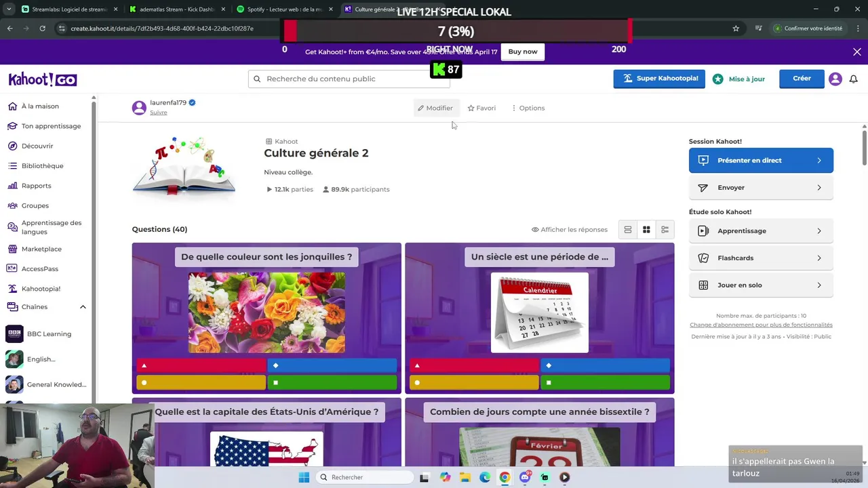Open the Un siècle calendar question image
This screenshot has width=868, height=488.
click(540, 312)
